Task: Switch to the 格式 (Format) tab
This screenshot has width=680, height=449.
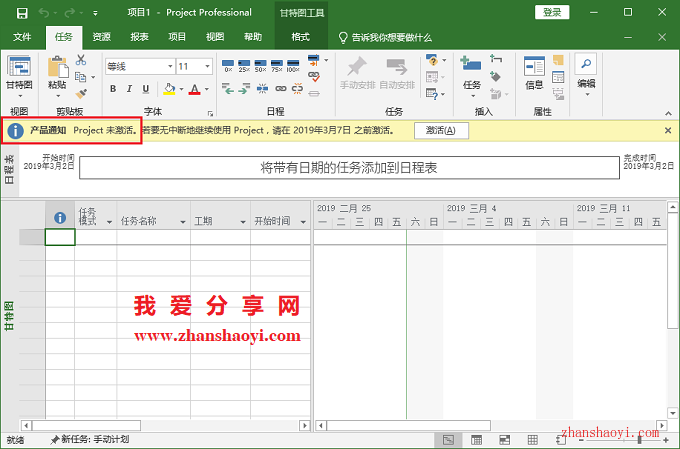Action: [x=301, y=37]
